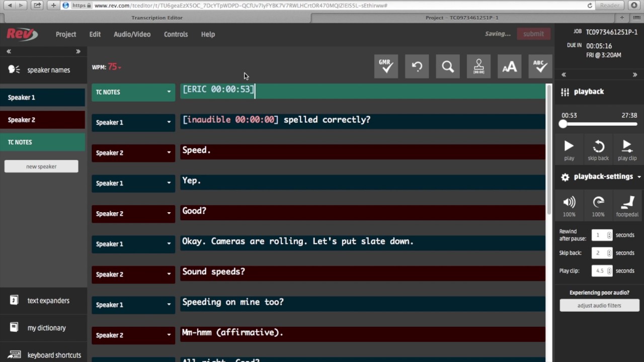Change font size with the AA icon

510,66
